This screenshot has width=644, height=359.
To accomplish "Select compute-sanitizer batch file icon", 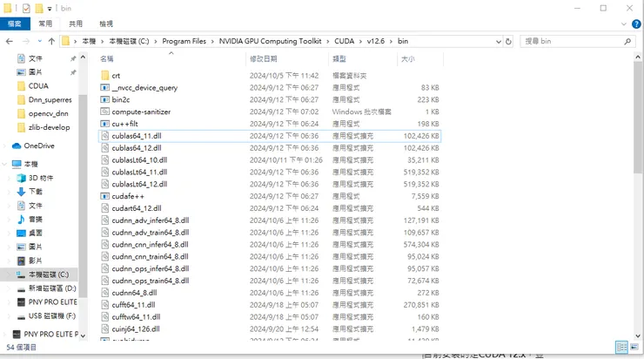I will tap(104, 112).
